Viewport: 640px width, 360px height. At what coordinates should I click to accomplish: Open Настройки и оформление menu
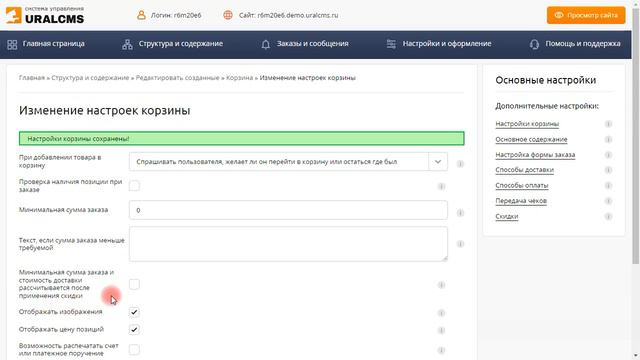click(x=447, y=44)
